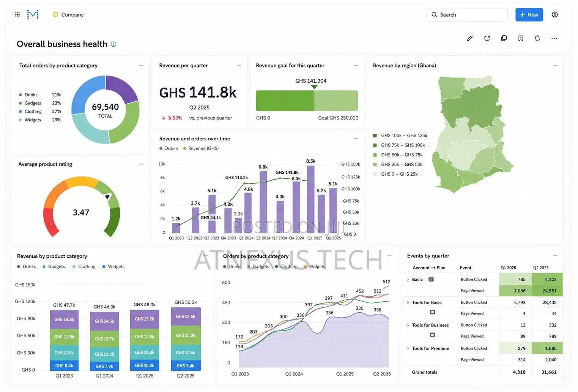Click the Q2 2025 column header in Events

[x=541, y=268]
